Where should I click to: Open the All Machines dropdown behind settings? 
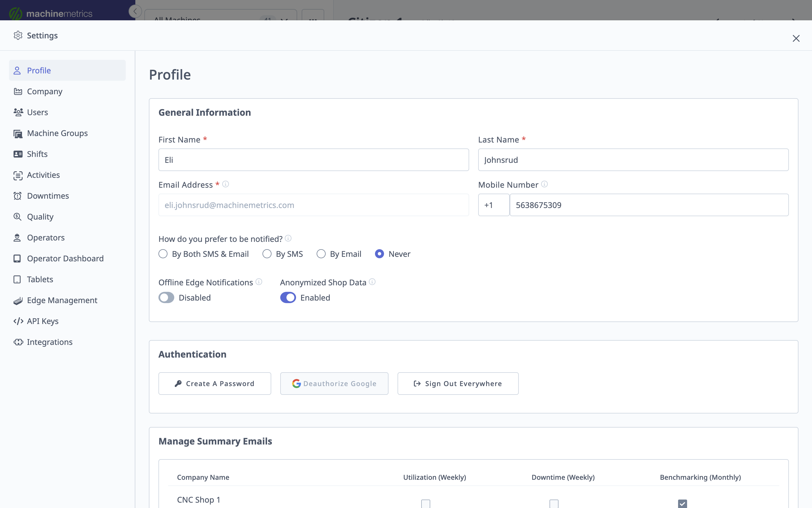point(220,15)
